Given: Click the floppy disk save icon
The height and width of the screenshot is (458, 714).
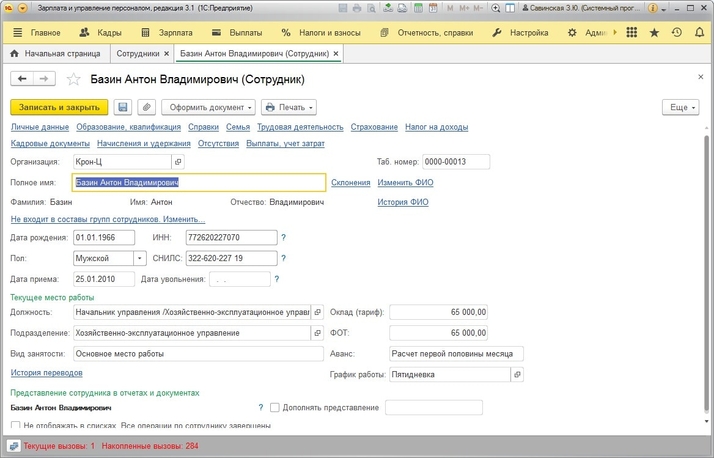Looking at the screenshot, I should click(123, 107).
